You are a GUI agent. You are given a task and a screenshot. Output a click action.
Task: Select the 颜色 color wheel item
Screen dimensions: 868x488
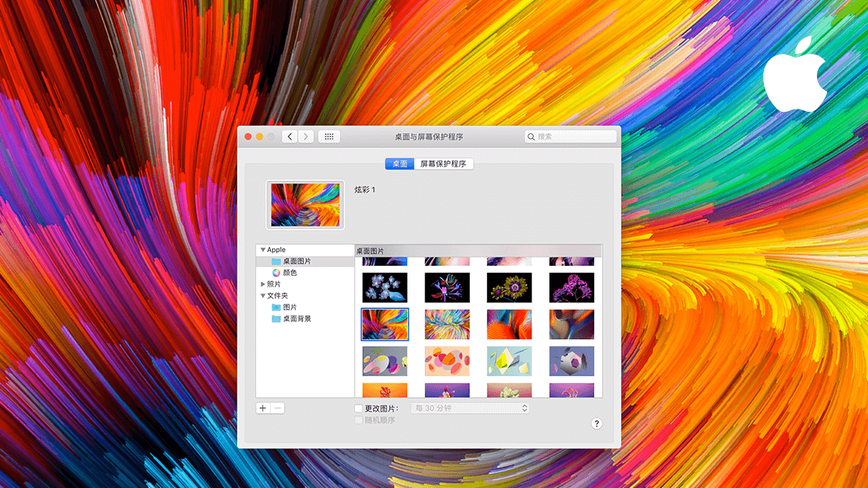[x=289, y=273]
